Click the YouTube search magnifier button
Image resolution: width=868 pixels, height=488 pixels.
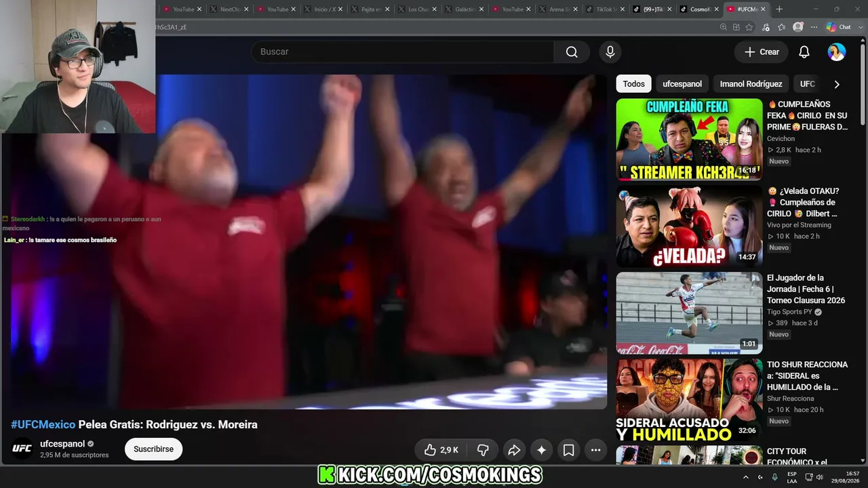[572, 52]
